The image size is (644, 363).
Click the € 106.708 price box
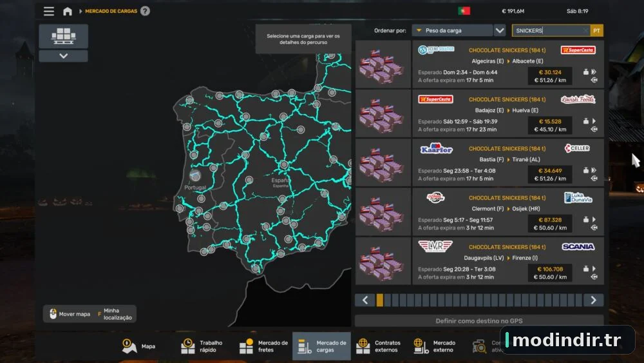tap(550, 273)
